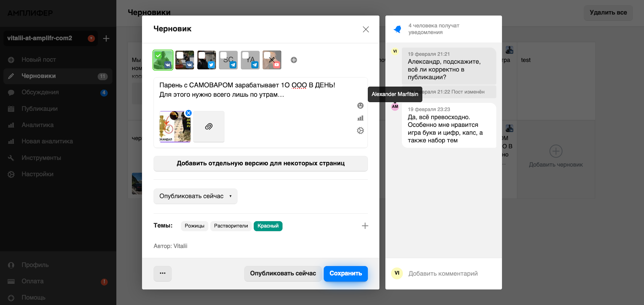Click the Автор: Vitalii text

170,246
